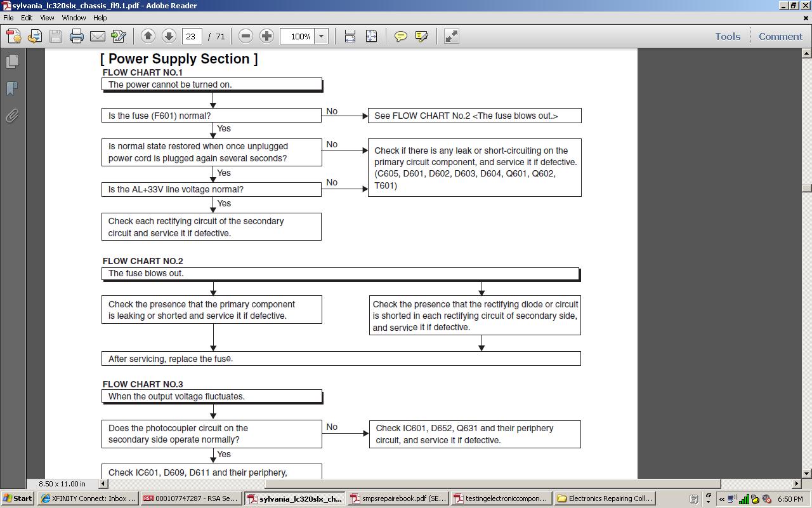Click the Sign document toolbar icon

pos(119,36)
